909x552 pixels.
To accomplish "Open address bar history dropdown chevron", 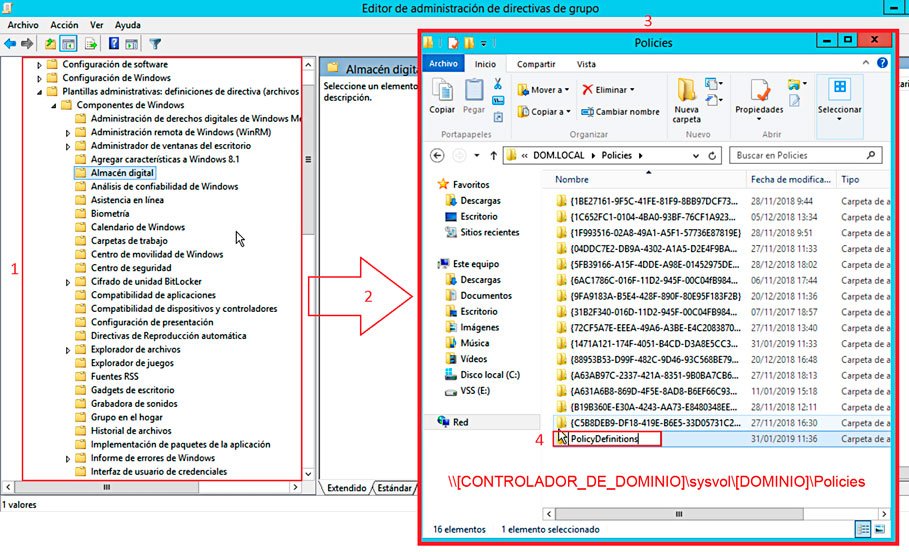I will coord(696,155).
